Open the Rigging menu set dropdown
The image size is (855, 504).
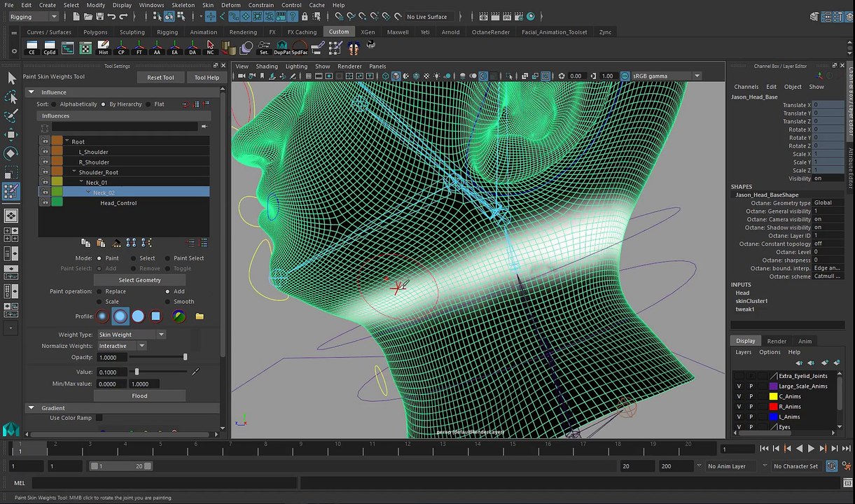[34, 16]
